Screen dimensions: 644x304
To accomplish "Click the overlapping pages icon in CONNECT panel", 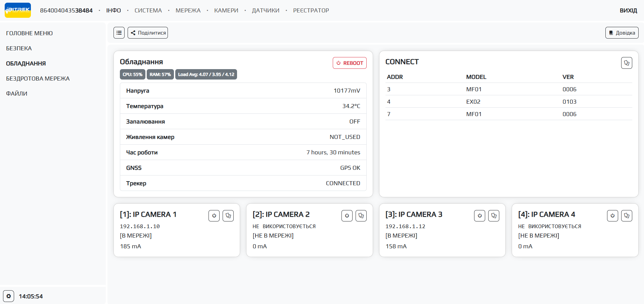I will [627, 63].
